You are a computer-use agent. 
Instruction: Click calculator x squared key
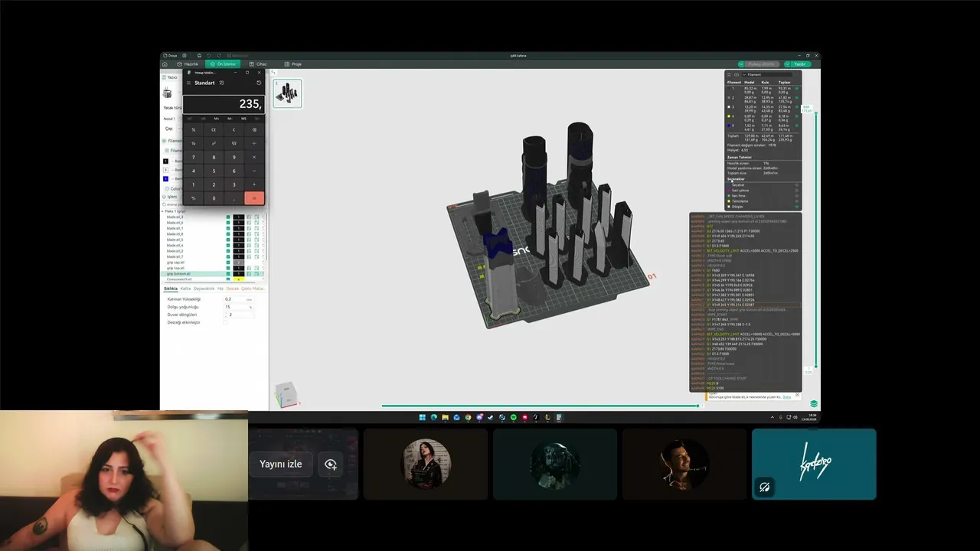pyautogui.click(x=214, y=143)
